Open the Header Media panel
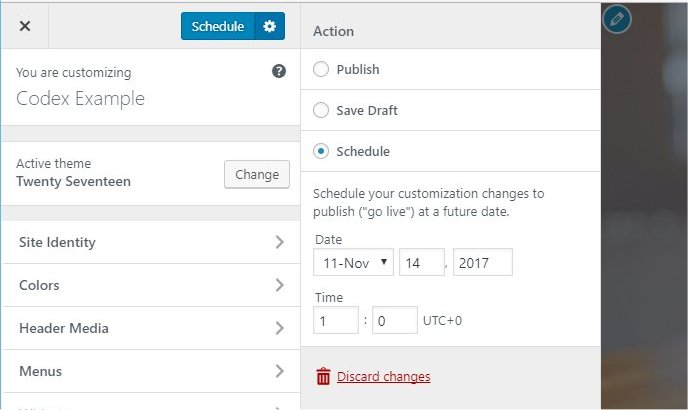Screen dimensions: 688x410 pos(150,328)
